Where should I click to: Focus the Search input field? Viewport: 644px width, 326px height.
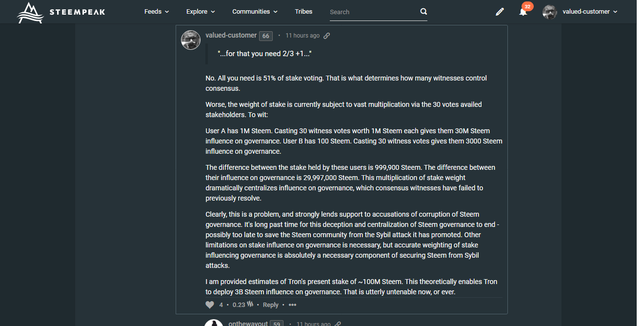click(x=372, y=12)
